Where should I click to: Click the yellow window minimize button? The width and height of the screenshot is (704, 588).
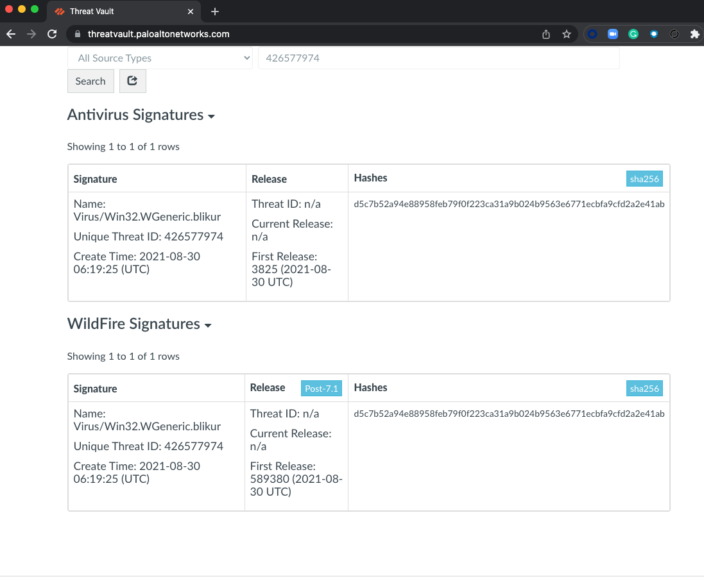pos(22,9)
